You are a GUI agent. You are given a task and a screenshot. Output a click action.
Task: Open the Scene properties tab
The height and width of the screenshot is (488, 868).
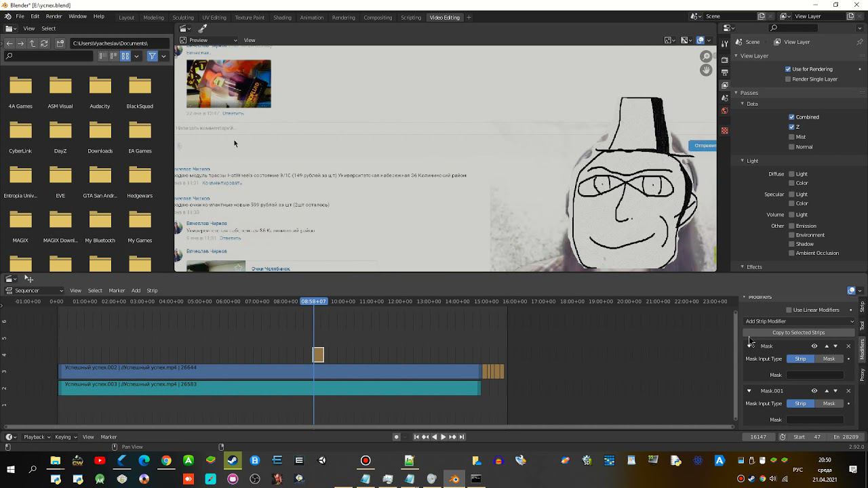coord(724,98)
